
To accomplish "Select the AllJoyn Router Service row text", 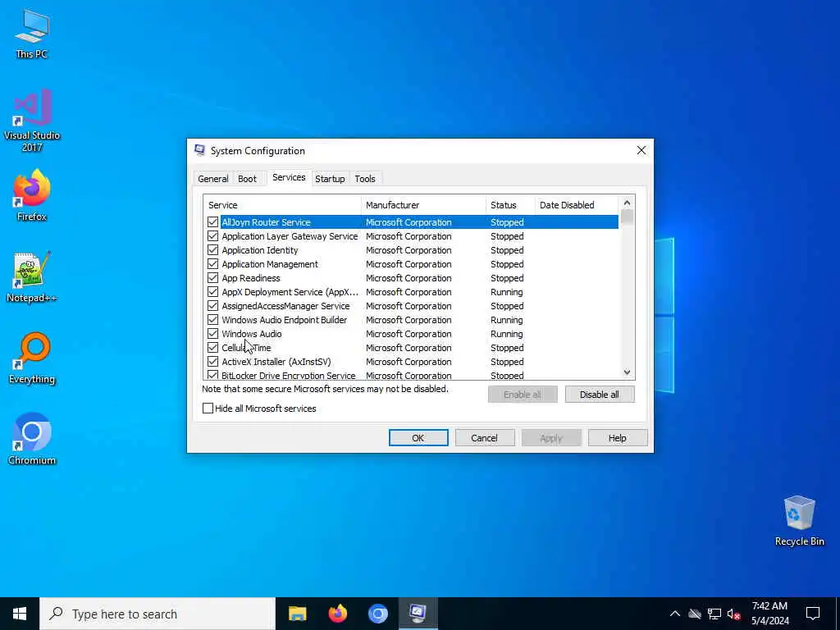I will [267, 222].
